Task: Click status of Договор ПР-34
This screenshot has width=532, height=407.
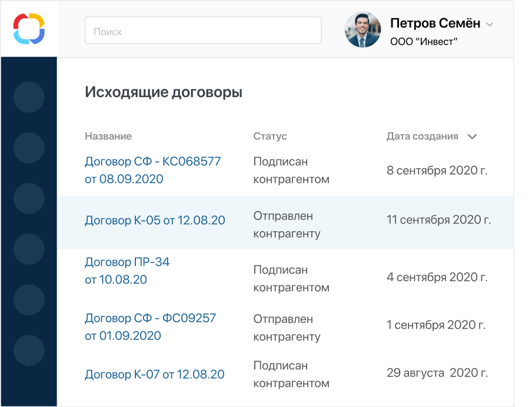Action: click(x=291, y=279)
